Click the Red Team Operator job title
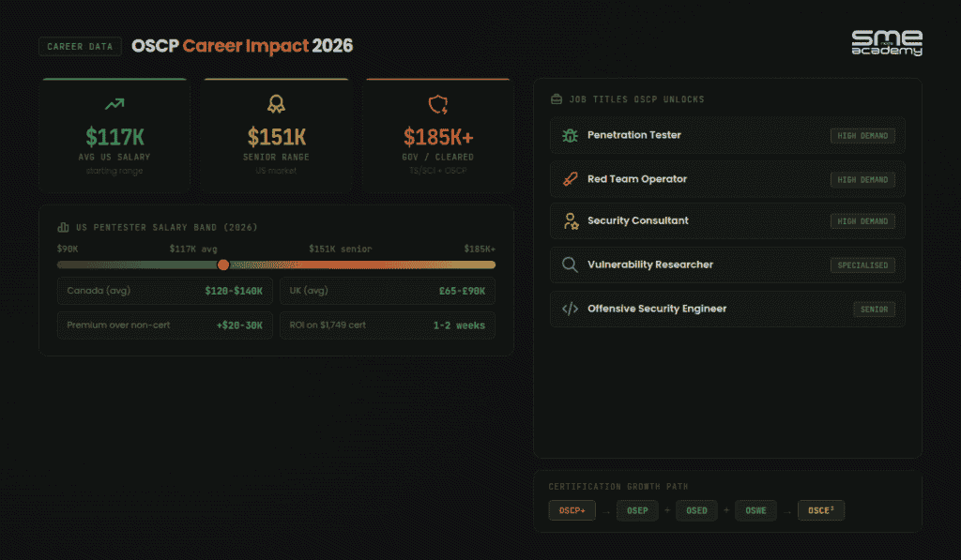This screenshot has width=961, height=560. tap(637, 179)
